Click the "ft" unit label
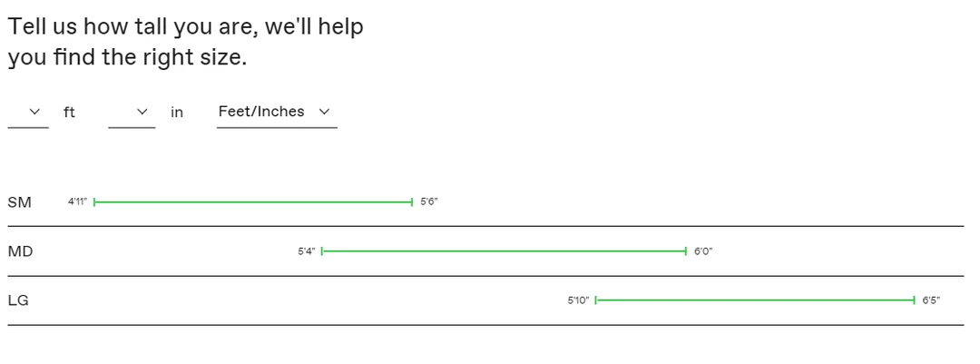 [69, 113]
